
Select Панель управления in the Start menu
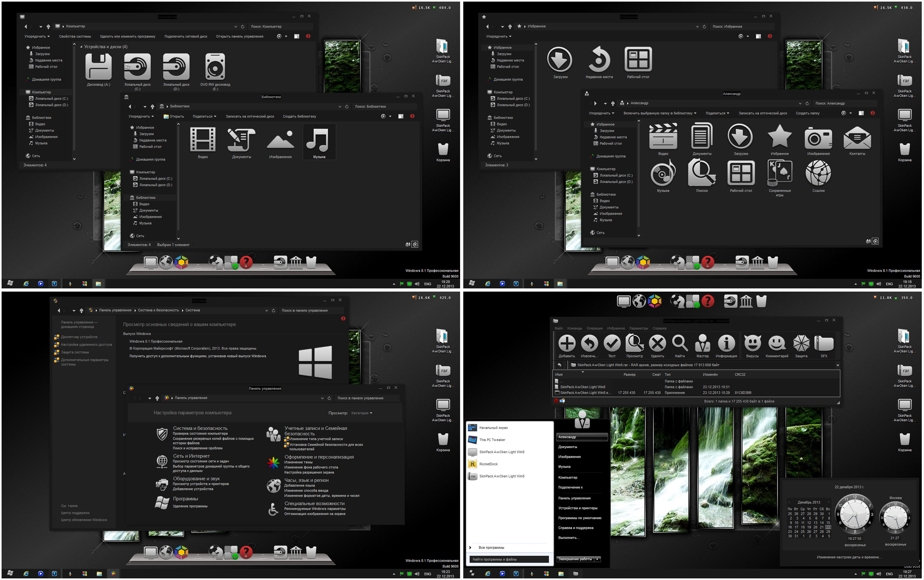click(574, 498)
